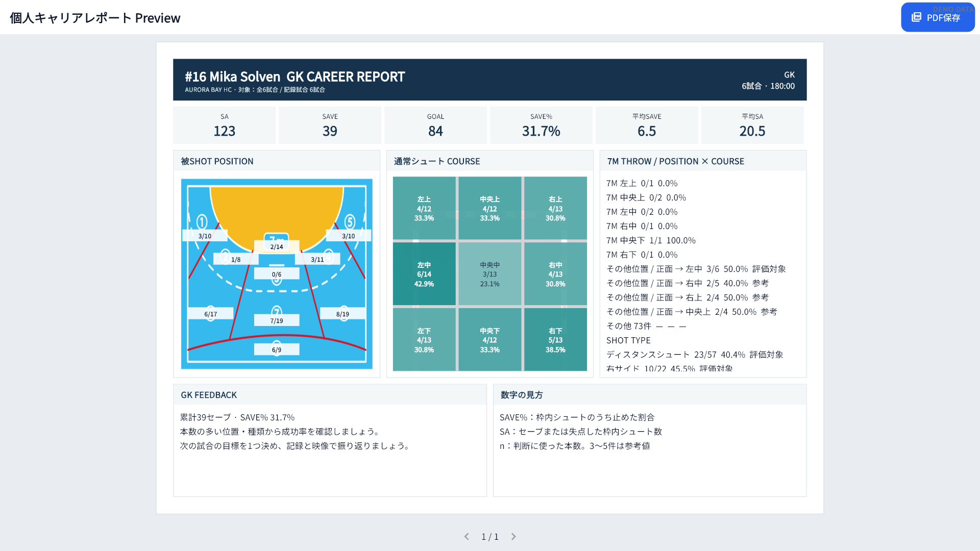Select the 左上 4/12 course cell
The height and width of the screenshot is (551, 980).
tap(424, 208)
